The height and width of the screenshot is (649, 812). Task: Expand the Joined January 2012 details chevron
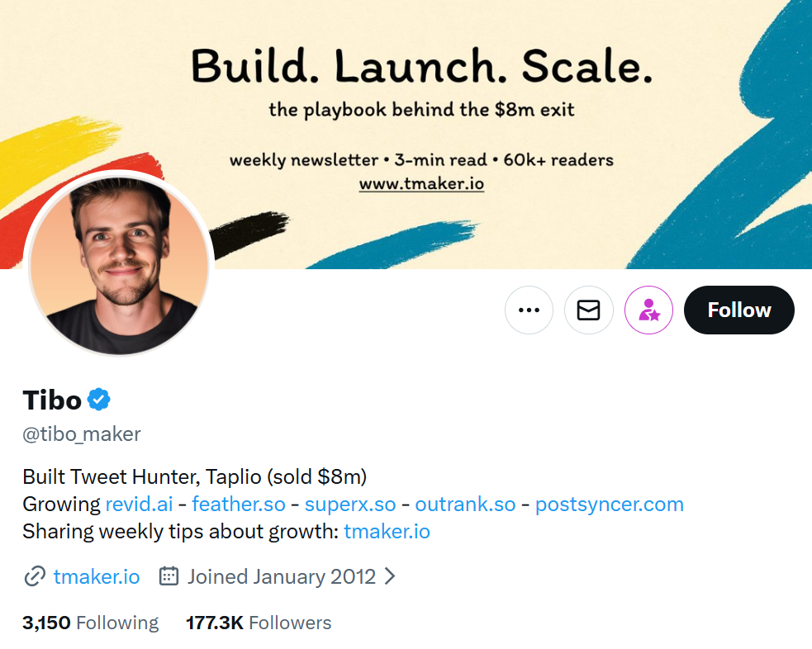[x=391, y=576]
